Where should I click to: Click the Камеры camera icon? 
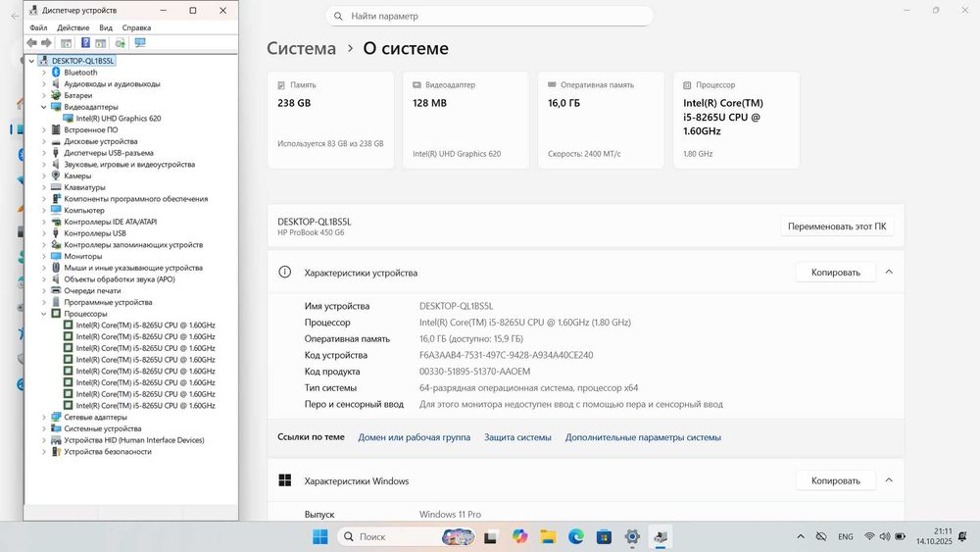pos(56,176)
